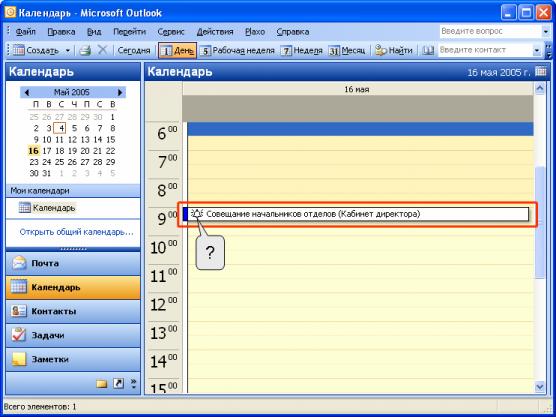Image resolution: width=556 pixels, height=417 pixels.
Task: Click the calendar vertical scrollbar thumb
Action: pyautogui.click(x=539, y=222)
